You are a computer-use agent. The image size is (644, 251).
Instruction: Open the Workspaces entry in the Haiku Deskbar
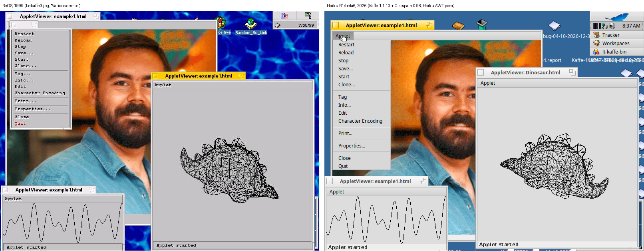click(617, 43)
